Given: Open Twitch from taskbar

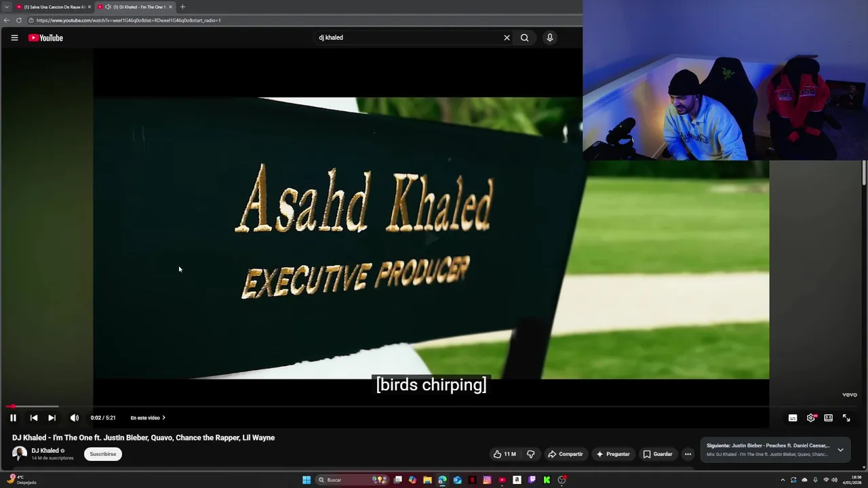Looking at the screenshot, I should point(532,480).
